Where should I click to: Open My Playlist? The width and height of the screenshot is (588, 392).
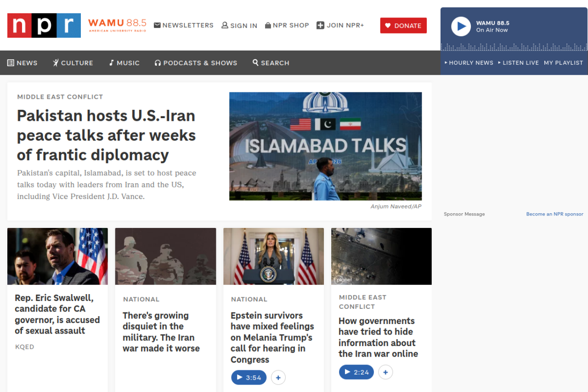pyautogui.click(x=563, y=63)
